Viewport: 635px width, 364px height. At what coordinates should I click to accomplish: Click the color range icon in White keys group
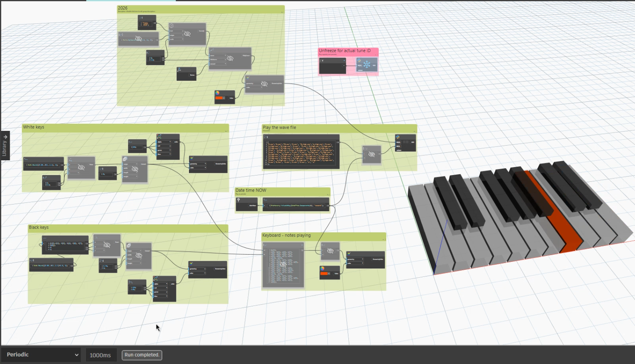[159, 136]
